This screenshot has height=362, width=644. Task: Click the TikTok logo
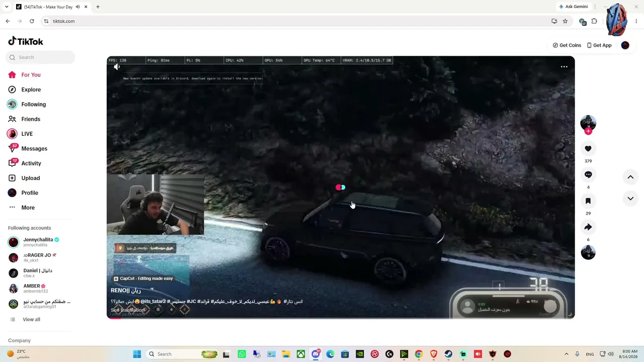point(26,41)
